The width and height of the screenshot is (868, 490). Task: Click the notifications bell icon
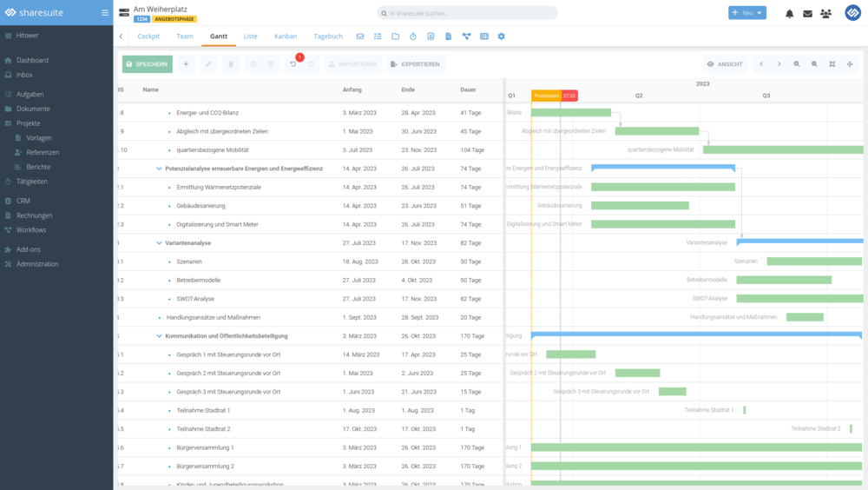(789, 13)
